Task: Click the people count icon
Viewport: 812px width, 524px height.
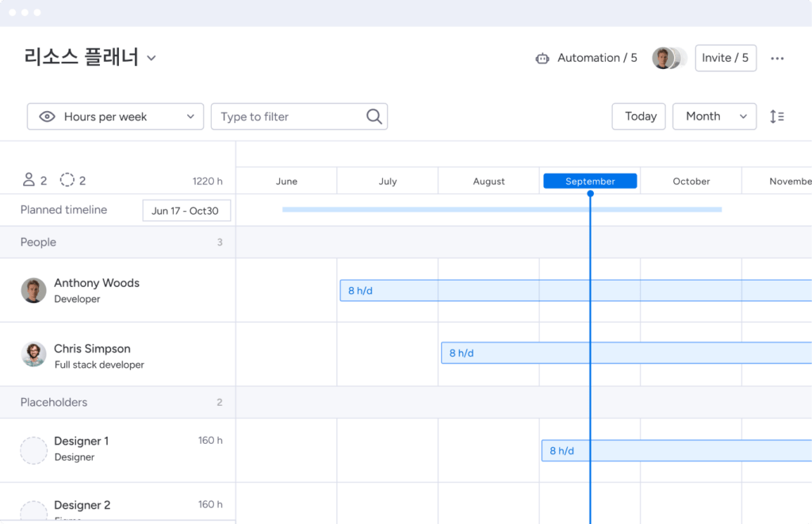Action: point(29,181)
